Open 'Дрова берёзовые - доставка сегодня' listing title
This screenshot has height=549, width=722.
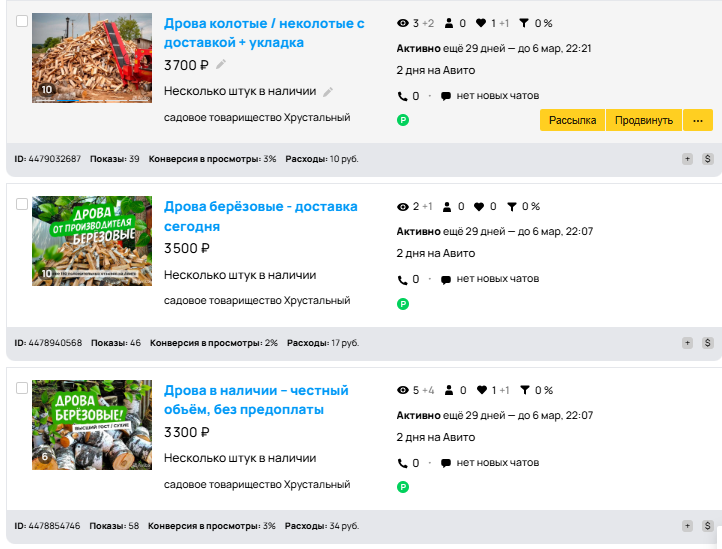(x=260, y=216)
